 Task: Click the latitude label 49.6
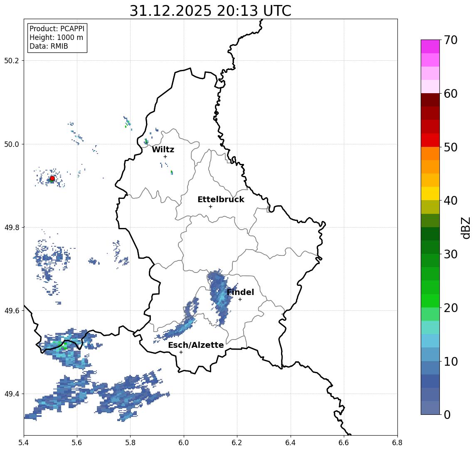(12, 311)
